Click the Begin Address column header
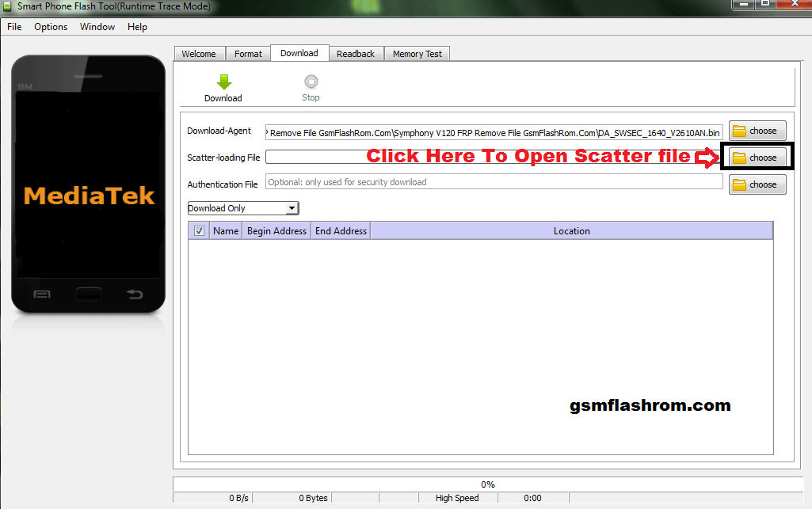This screenshot has width=812, height=509. click(276, 230)
